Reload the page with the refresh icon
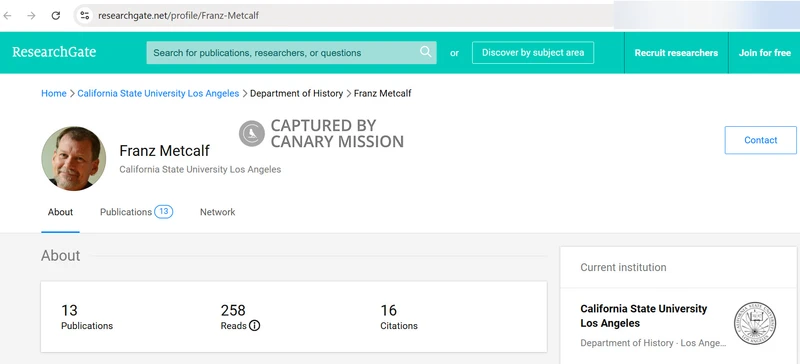 (x=56, y=16)
